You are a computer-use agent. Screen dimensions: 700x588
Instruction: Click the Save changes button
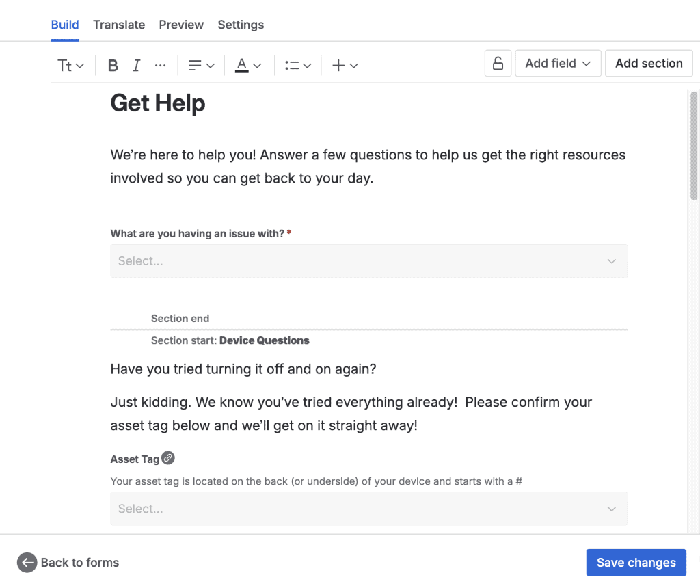[x=636, y=563]
